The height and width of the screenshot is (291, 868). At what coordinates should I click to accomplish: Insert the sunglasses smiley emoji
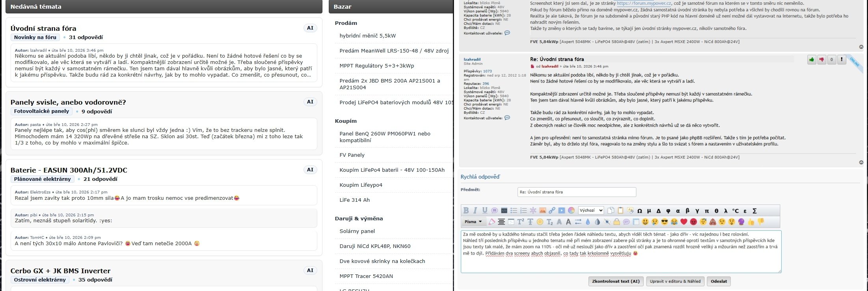pyautogui.click(x=665, y=222)
